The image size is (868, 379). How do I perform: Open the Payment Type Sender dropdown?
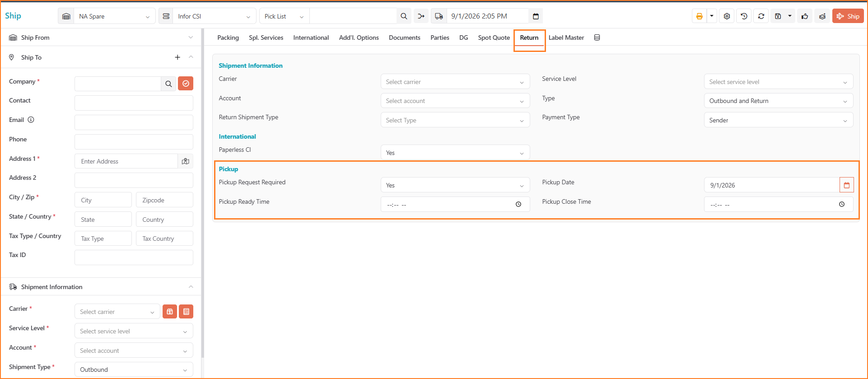coord(779,120)
